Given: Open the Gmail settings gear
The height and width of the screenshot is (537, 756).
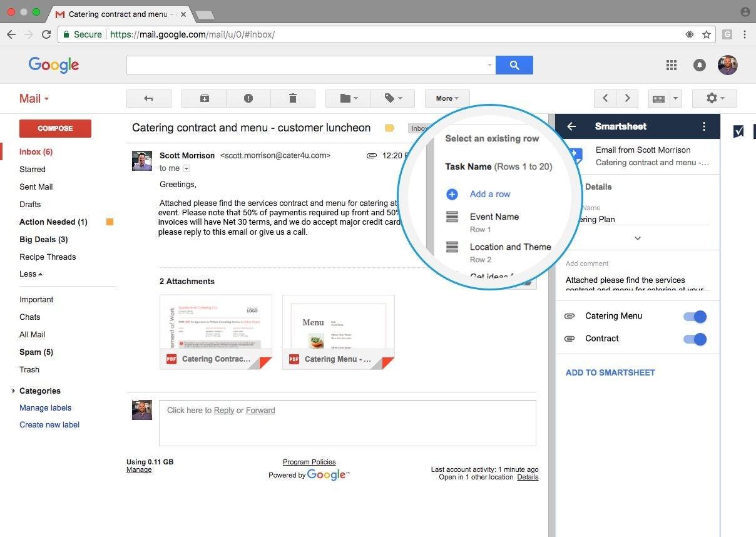Looking at the screenshot, I should (712, 98).
